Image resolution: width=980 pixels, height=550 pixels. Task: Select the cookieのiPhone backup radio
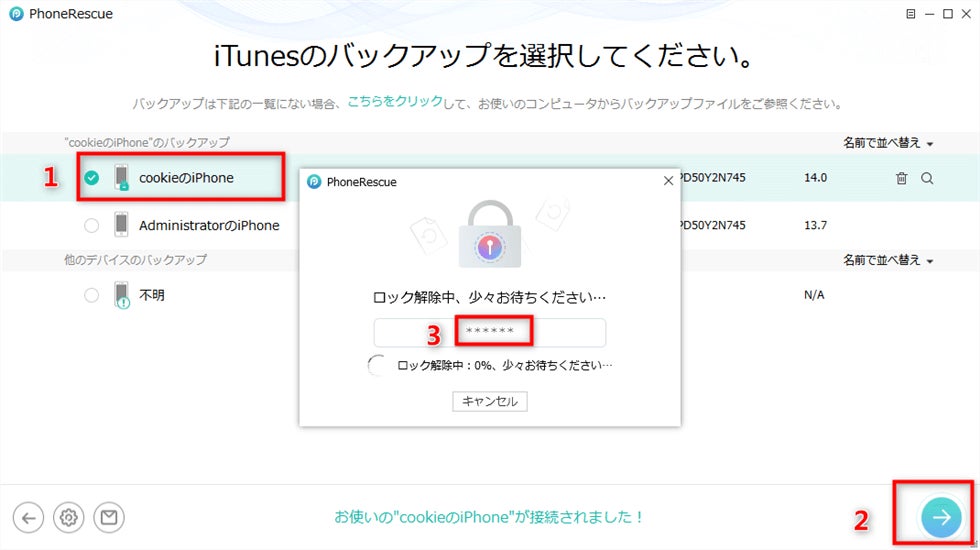92,178
